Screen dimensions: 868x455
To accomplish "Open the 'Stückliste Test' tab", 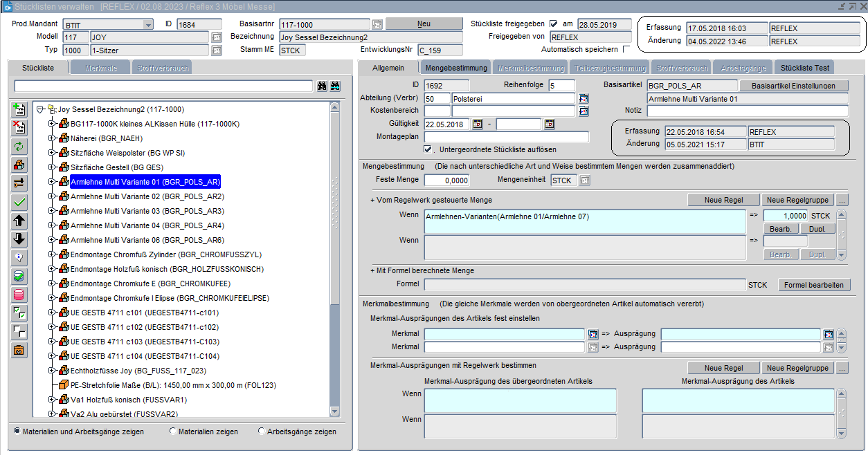I will point(804,68).
